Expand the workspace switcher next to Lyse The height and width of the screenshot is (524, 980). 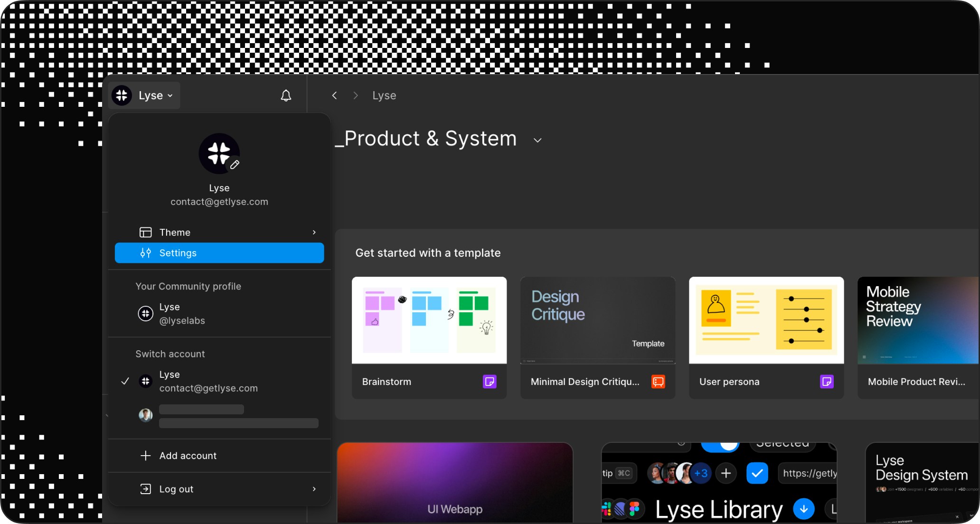point(170,95)
